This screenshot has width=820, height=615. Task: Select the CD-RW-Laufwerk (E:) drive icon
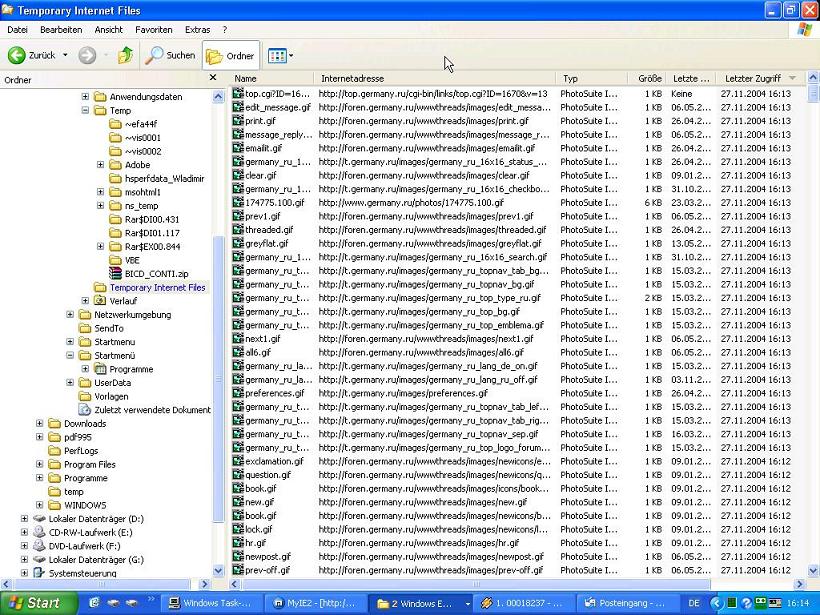[39, 532]
